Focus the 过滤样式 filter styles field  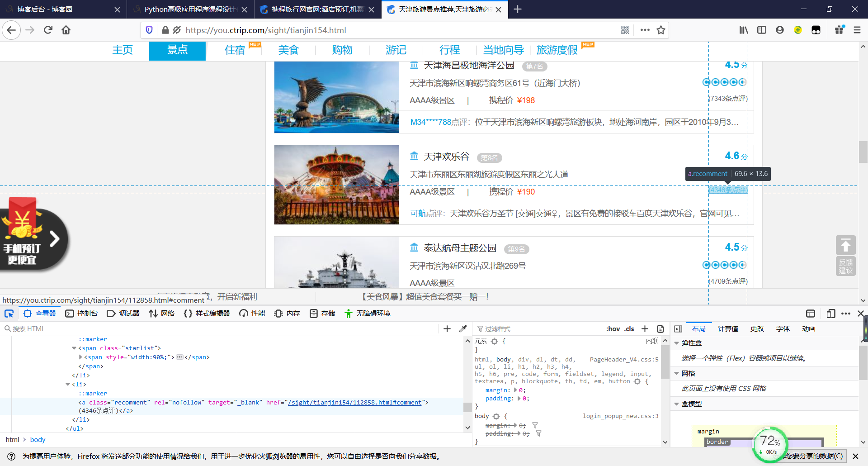(x=538, y=329)
